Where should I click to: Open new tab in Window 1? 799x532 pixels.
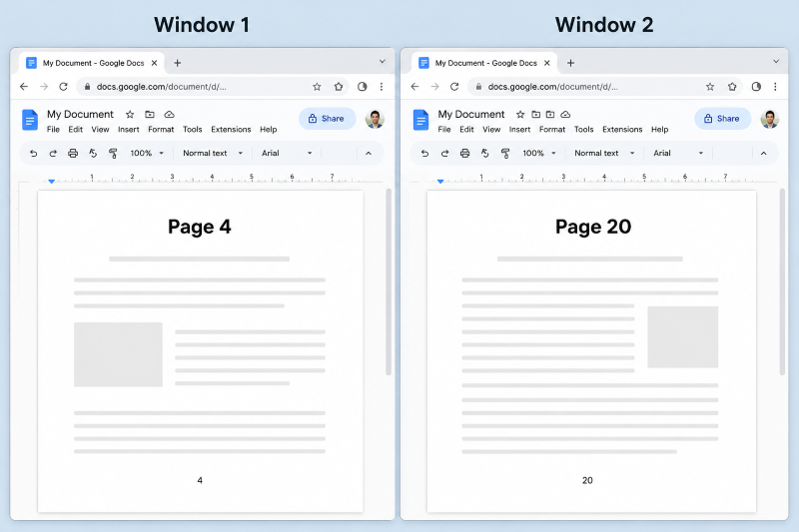click(x=178, y=63)
